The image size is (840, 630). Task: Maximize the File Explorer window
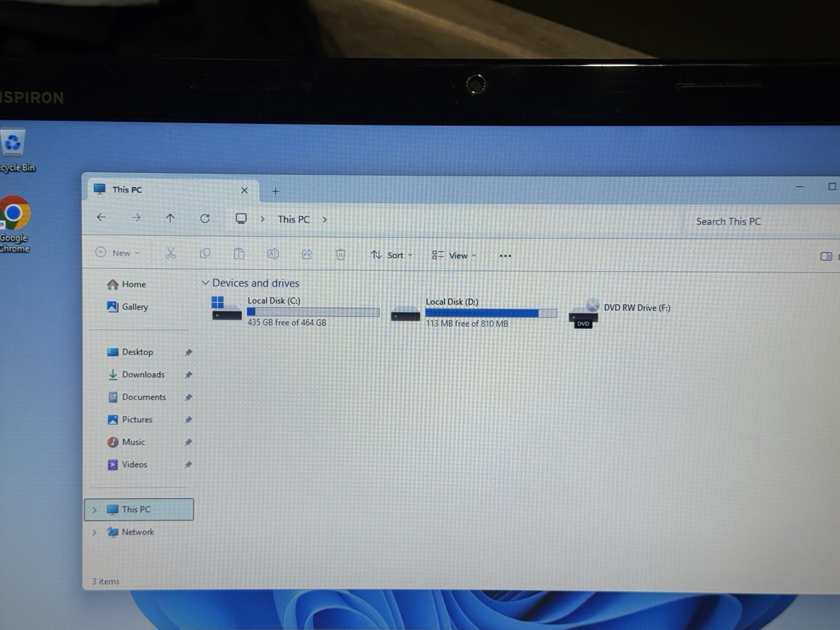tap(832, 186)
